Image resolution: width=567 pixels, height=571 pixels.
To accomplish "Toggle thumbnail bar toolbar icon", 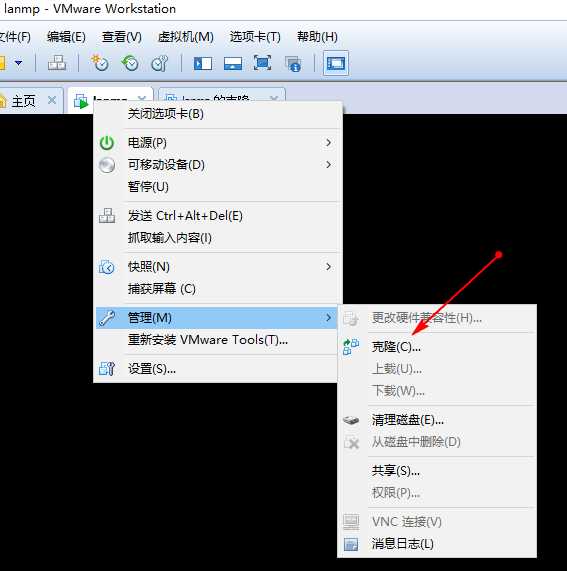I will pyautogui.click(x=233, y=64).
